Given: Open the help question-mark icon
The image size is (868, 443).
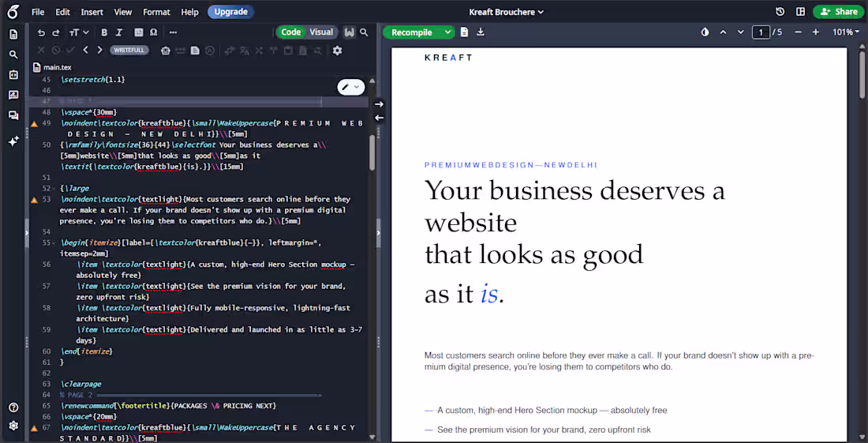Looking at the screenshot, I should (x=13, y=407).
